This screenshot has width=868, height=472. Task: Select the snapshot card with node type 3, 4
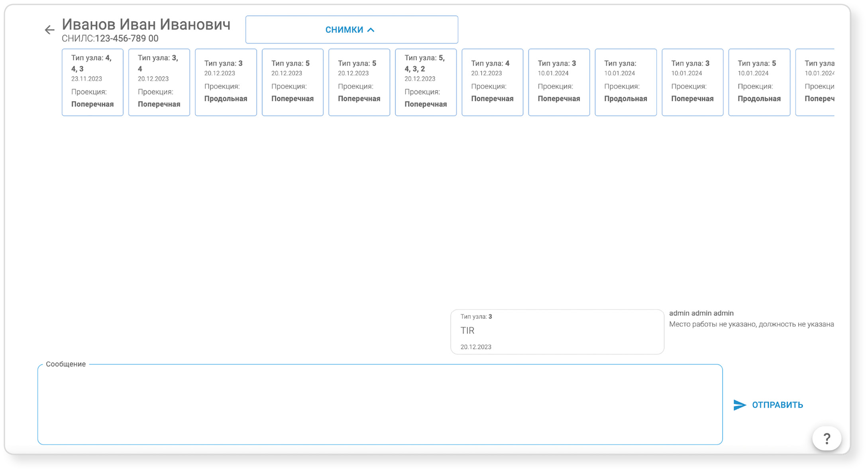tap(159, 83)
